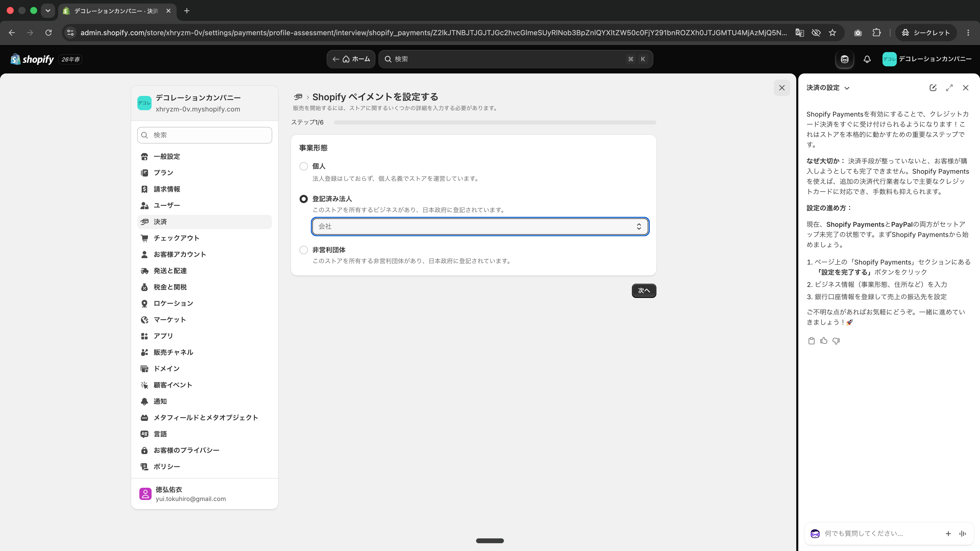Close the settings page with the X button

point(782,88)
